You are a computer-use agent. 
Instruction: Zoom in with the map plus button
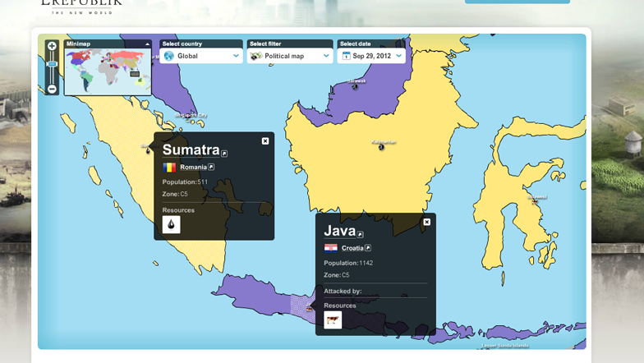[52, 46]
